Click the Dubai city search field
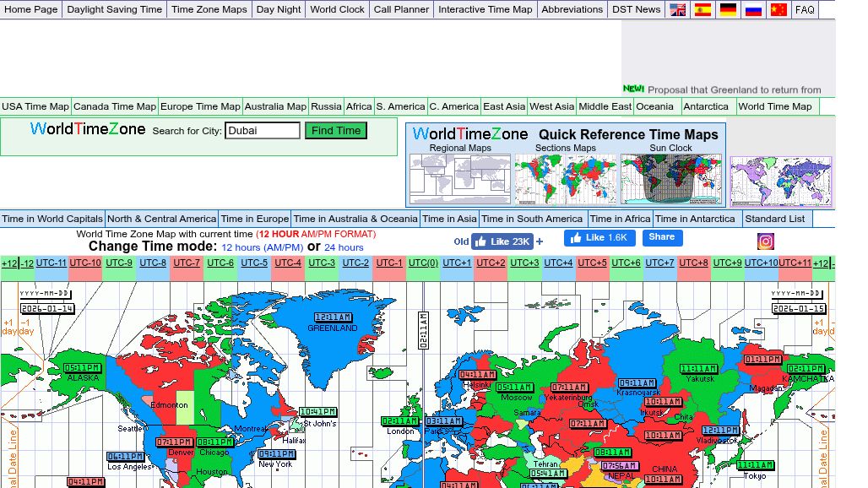 (x=263, y=131)
